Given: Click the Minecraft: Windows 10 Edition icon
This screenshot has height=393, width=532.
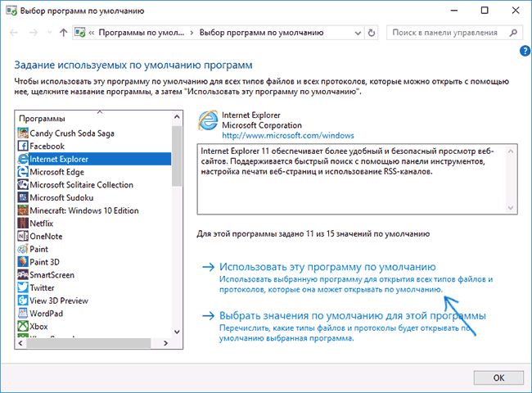Looking at the screenshot, I should [23, 210].
